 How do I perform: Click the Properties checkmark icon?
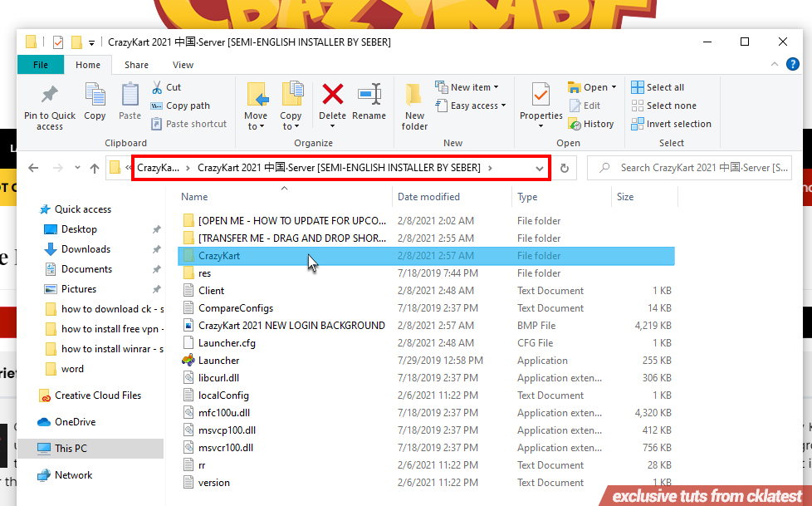[x=541, y=95]
